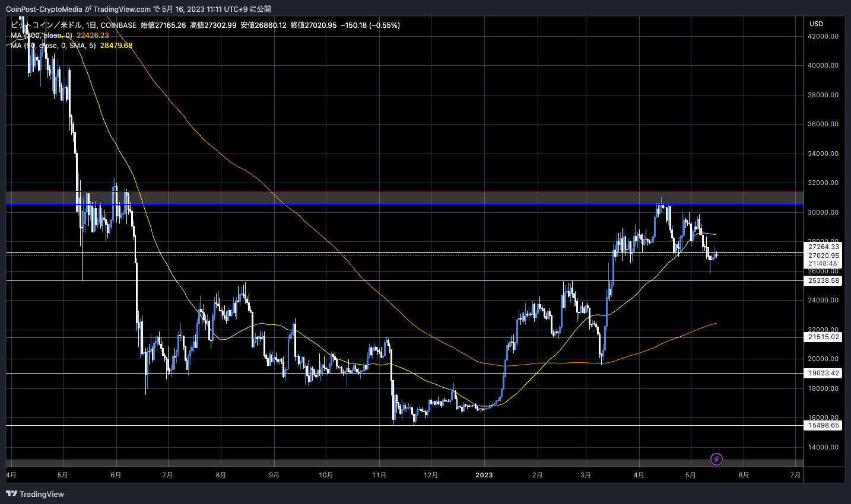The height and width of the screenshot is (504, 851).
Task: Click the 終値27020.95 close value
Action: point(314,25)
